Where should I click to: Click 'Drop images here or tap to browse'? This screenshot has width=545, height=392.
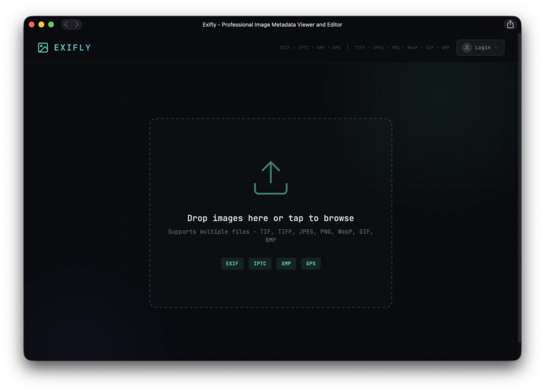270,218
